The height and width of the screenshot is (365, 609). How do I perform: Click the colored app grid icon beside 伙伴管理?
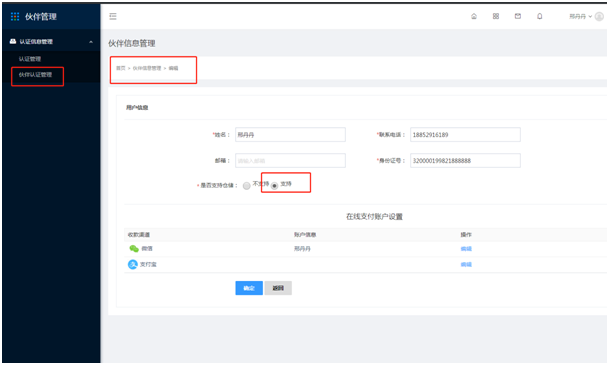[x=15, y=16]
